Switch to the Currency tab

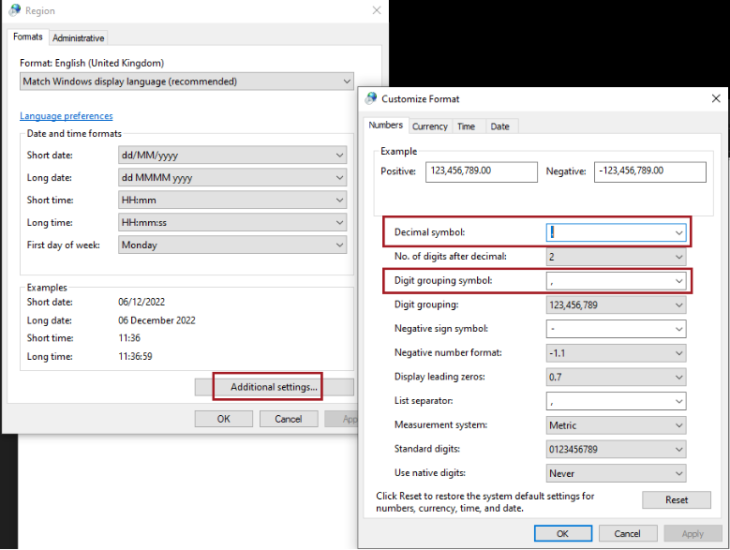[430, 127]
